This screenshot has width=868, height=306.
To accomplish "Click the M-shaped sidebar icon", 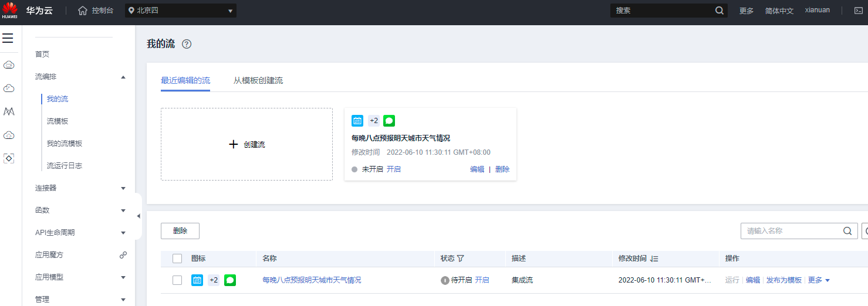I will (x=9, y=111).
